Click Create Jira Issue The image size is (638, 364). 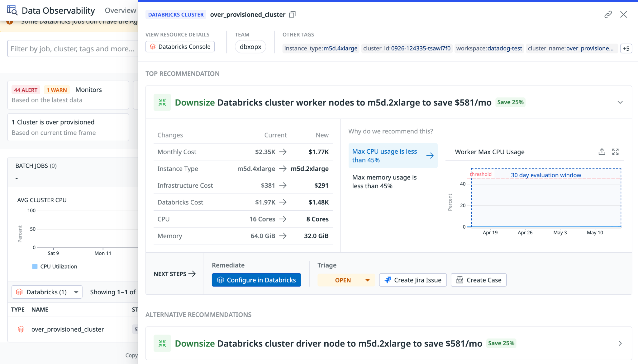(x=413, y=280)
